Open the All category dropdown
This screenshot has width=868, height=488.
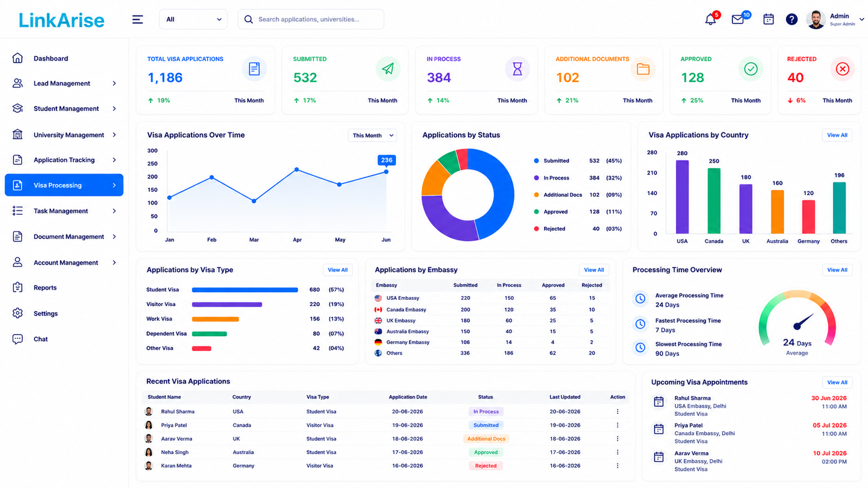pos(193,20)
